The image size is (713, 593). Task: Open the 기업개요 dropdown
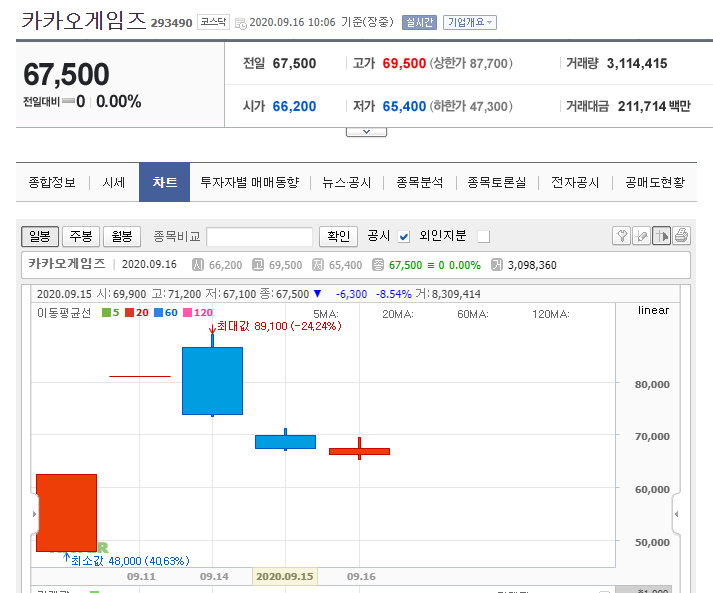point(470,22)
